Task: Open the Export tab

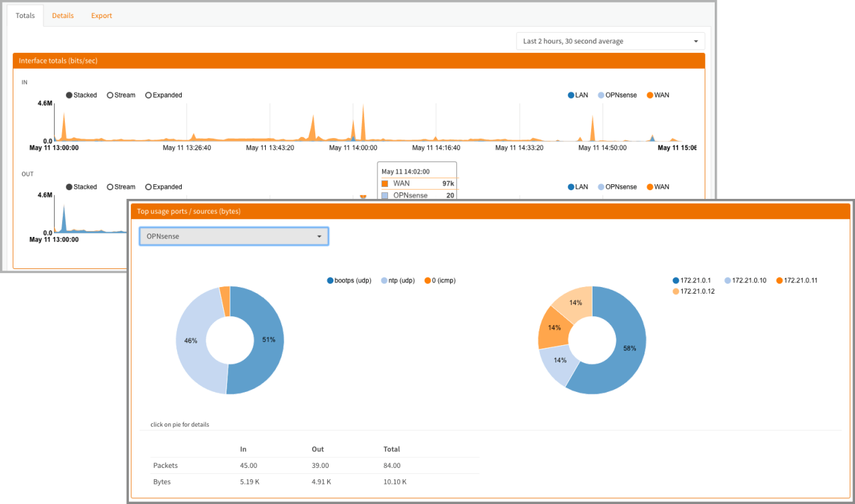Action: point(102,15)
